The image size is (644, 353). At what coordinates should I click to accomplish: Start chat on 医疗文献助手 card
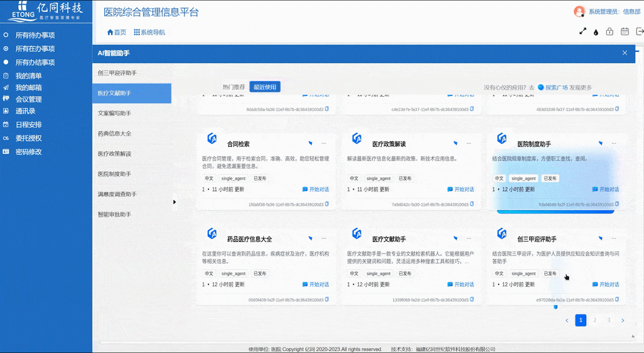(x=461, y=284)
